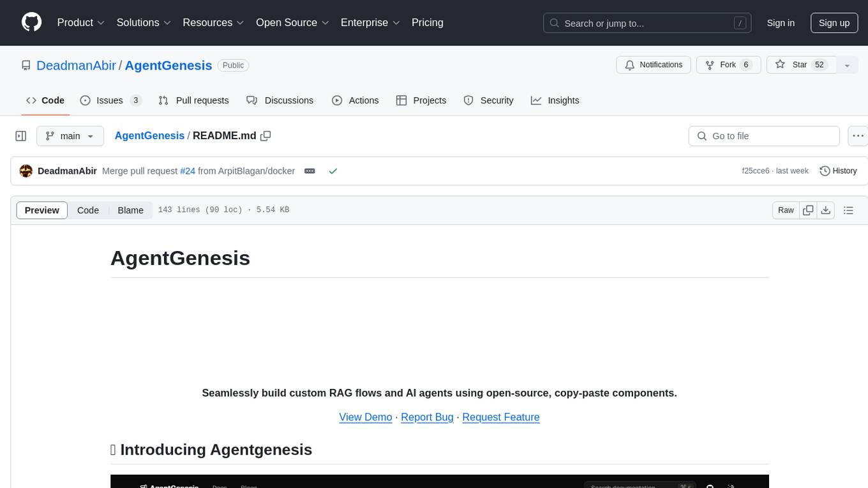Open the View Demo link
The image size is (868, 488).
pos(366,417)
